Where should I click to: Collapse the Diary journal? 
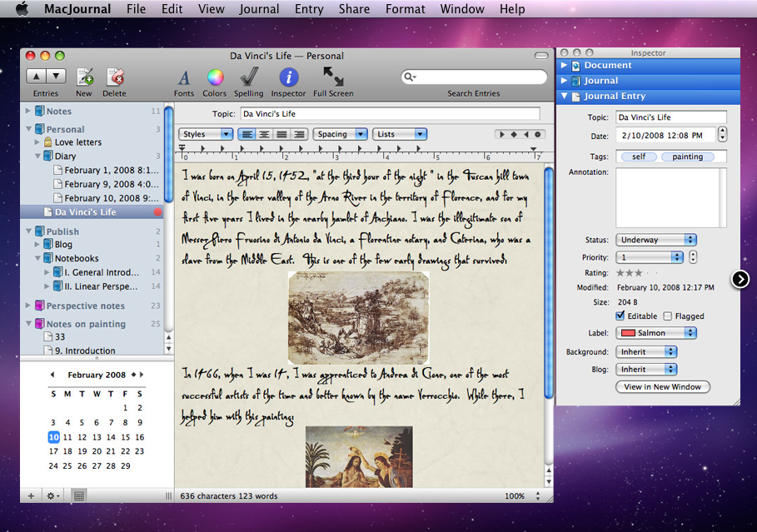(37, 156)
